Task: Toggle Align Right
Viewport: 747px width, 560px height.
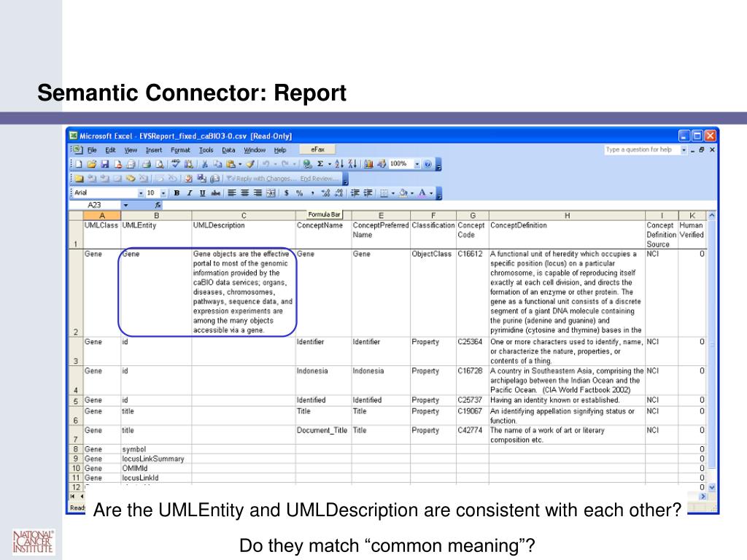Action: [x=258, y=192]
